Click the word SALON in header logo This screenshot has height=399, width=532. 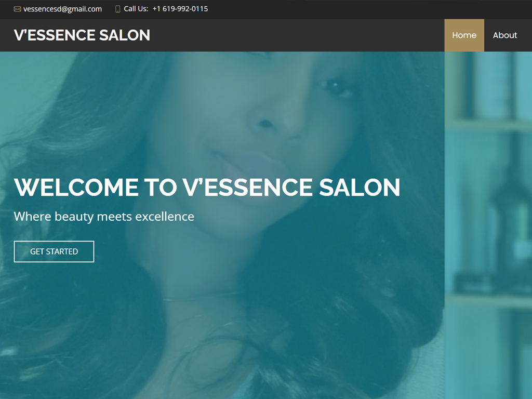click(125, 35)
